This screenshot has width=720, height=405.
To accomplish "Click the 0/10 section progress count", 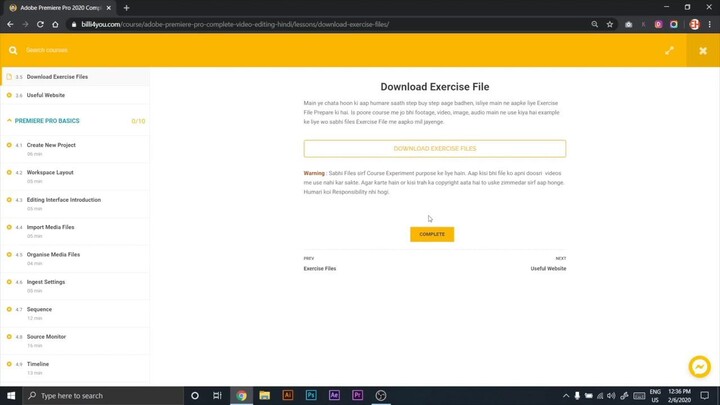I will click(x=138, y=121).
